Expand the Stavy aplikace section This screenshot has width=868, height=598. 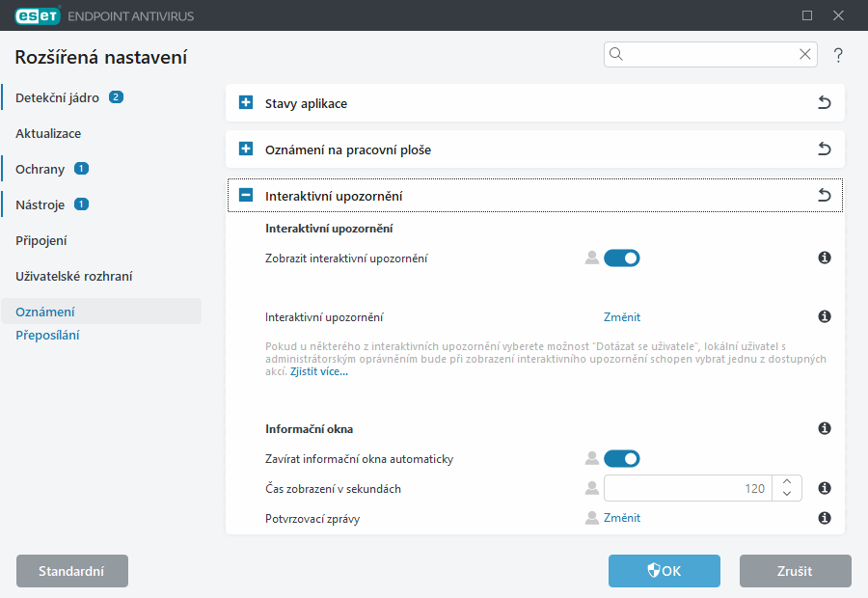246,102
